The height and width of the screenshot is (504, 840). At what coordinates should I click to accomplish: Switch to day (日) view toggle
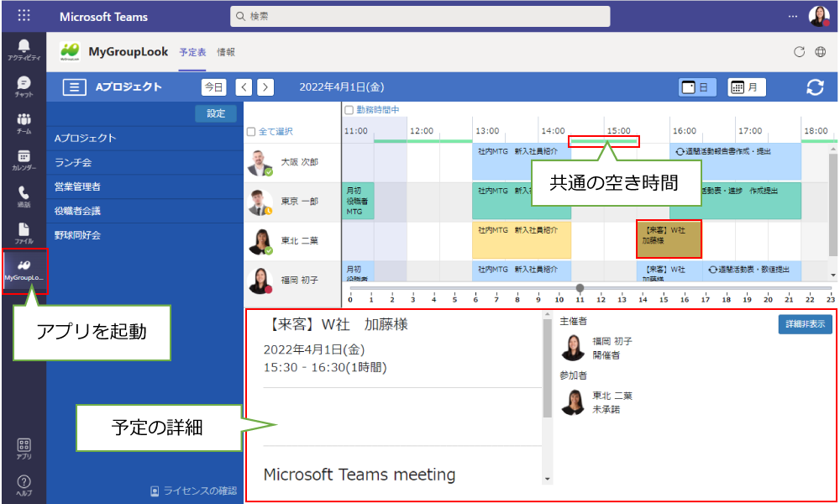pyautogui.click(x=697, y=87)
